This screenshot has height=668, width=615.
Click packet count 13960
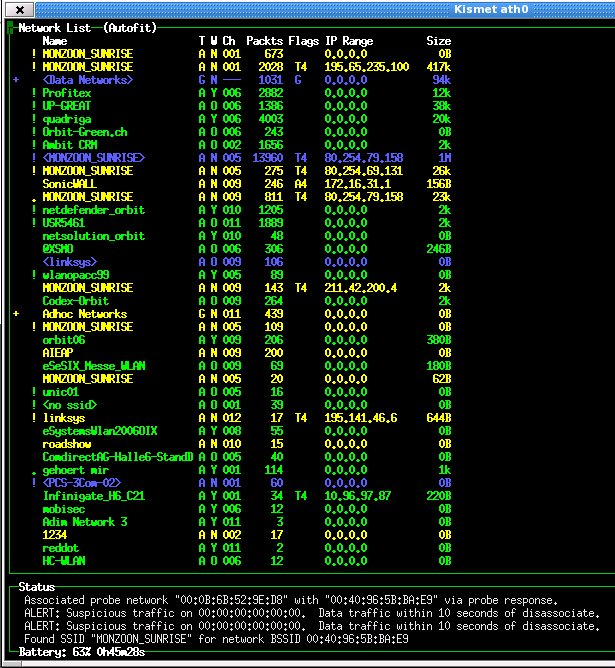pyautogui.click(x=267, y=158)
